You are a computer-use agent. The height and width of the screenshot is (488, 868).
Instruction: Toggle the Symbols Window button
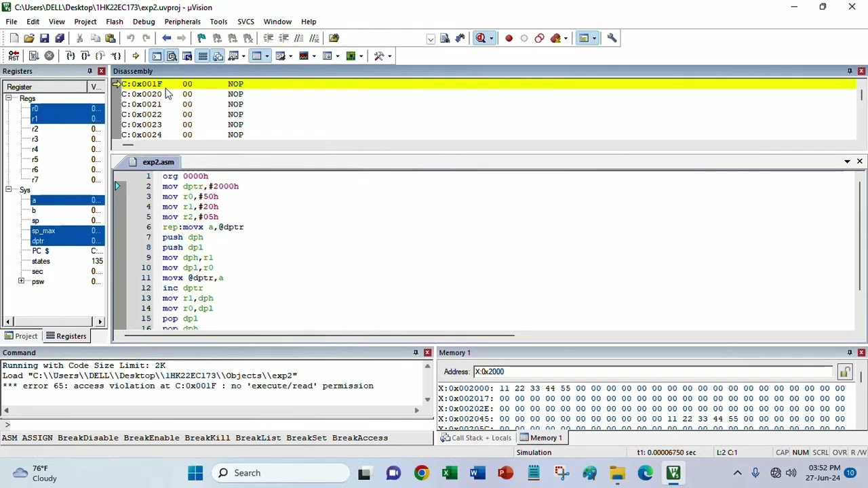(187, 56)
